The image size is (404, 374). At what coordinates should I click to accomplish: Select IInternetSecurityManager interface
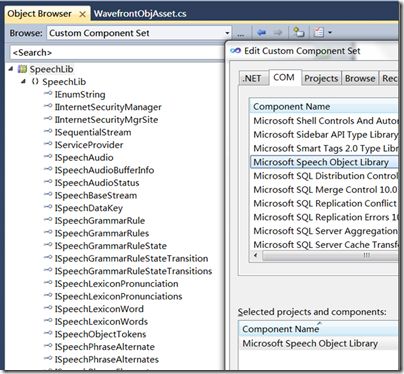[108, 107]
